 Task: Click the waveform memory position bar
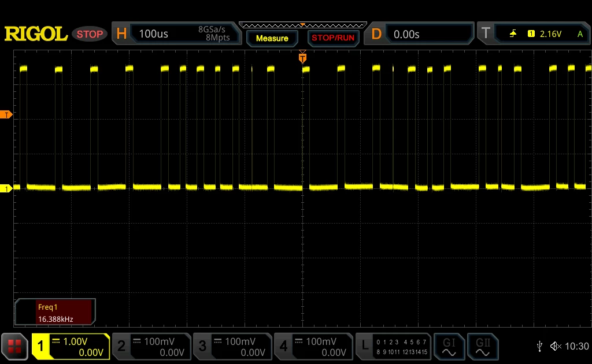click(x=302, y=25)
